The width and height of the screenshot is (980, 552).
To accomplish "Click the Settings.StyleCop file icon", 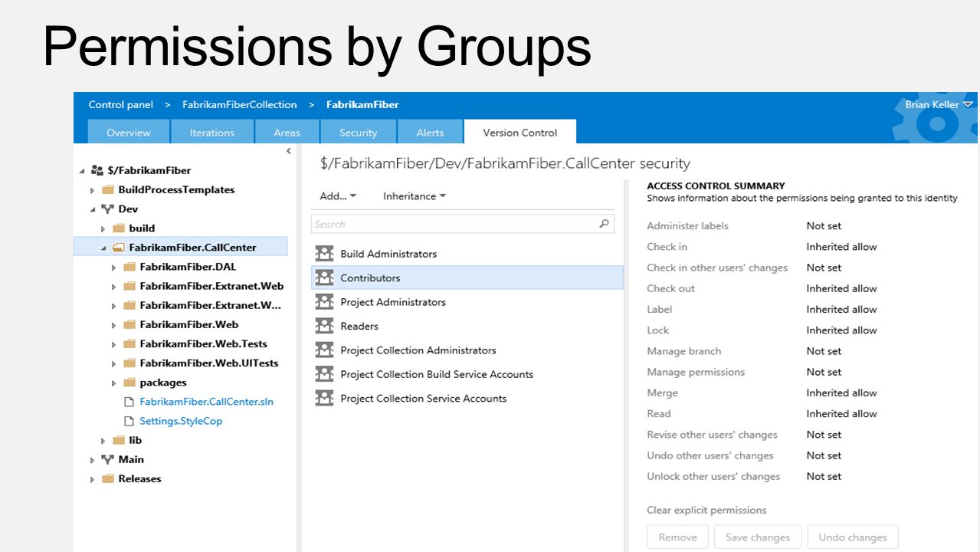I will point(129,421).
